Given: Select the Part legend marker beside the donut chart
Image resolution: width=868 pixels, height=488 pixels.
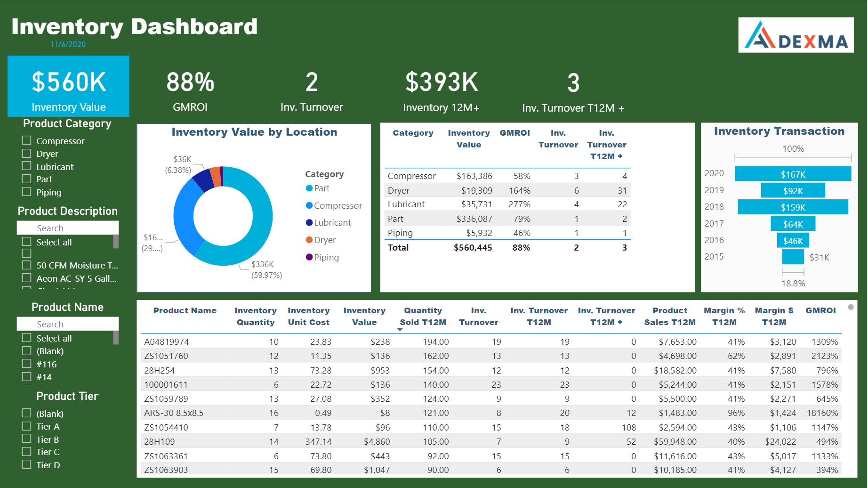Looking at the screenshot, I should point(309,188).
